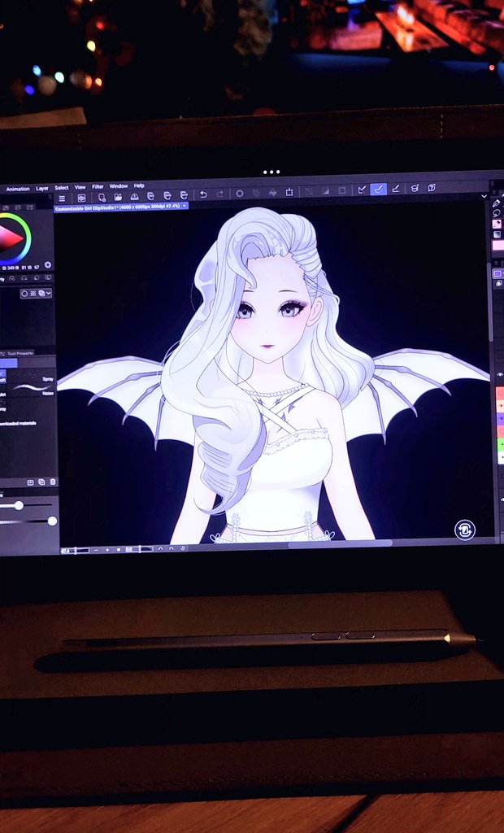This screenshot has height=833, width=504.
Task: Open Clip Studio launcher icon in command bar
Action: [81, 198]
